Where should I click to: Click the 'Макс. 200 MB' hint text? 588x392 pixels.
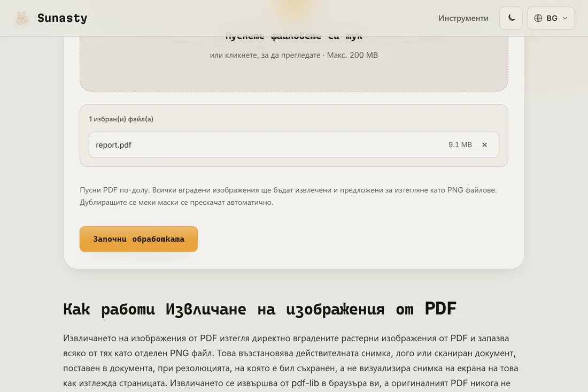(352, 55)
